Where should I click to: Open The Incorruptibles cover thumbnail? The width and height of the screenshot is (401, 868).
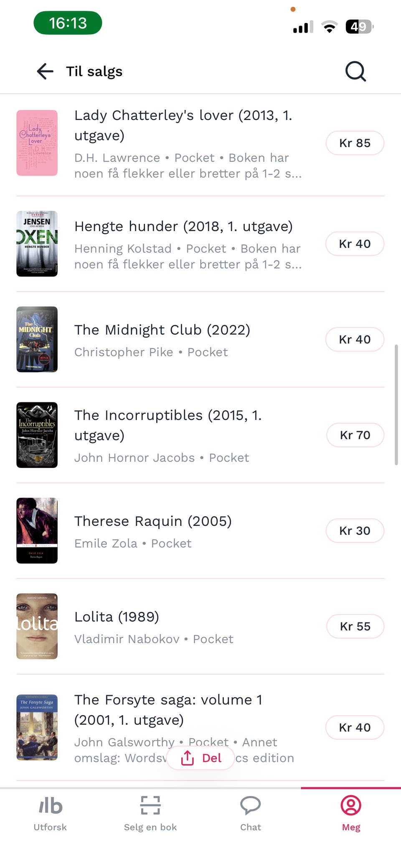click(x=37, y=435)
